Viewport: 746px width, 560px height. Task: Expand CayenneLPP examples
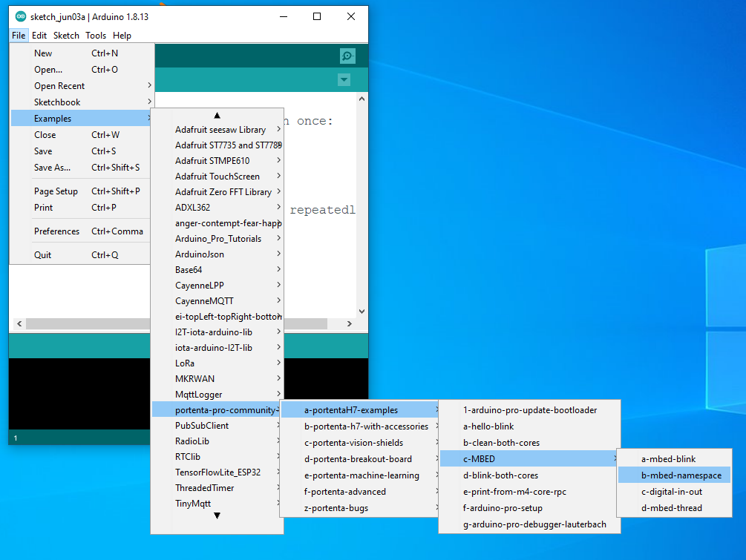click(x=217, y=286)
